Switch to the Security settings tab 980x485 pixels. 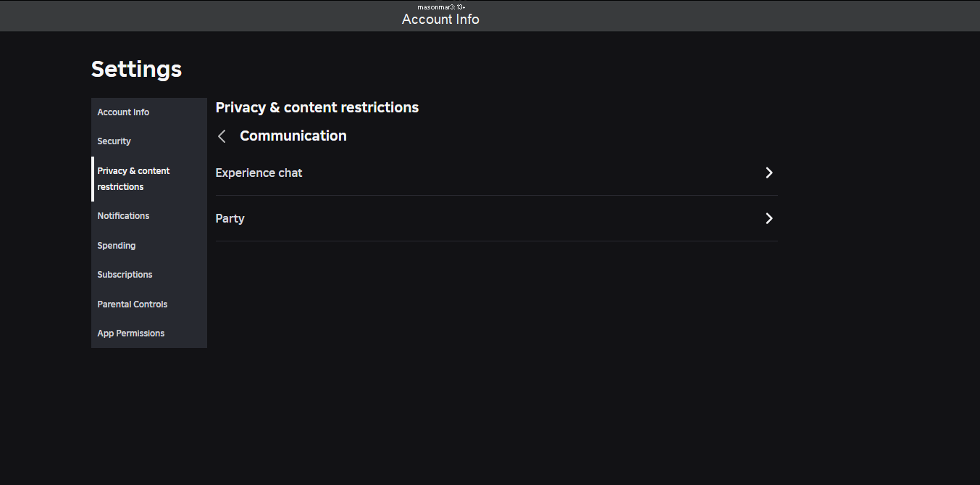pos(114,141)
